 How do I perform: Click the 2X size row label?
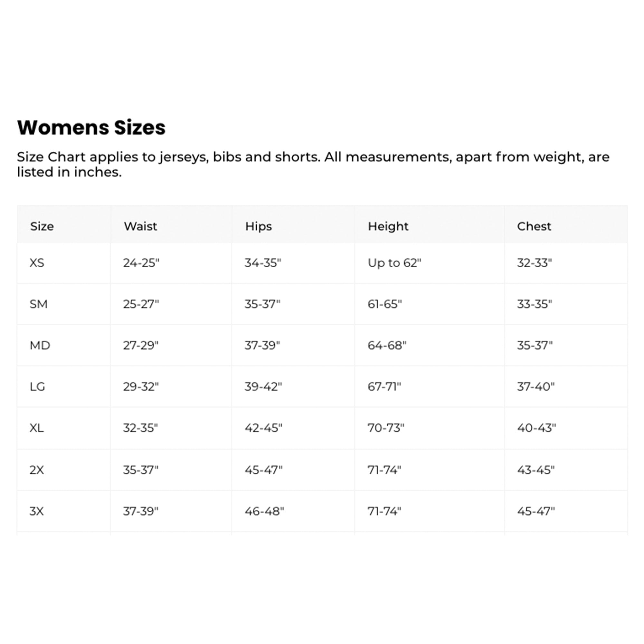coord(37,470)
